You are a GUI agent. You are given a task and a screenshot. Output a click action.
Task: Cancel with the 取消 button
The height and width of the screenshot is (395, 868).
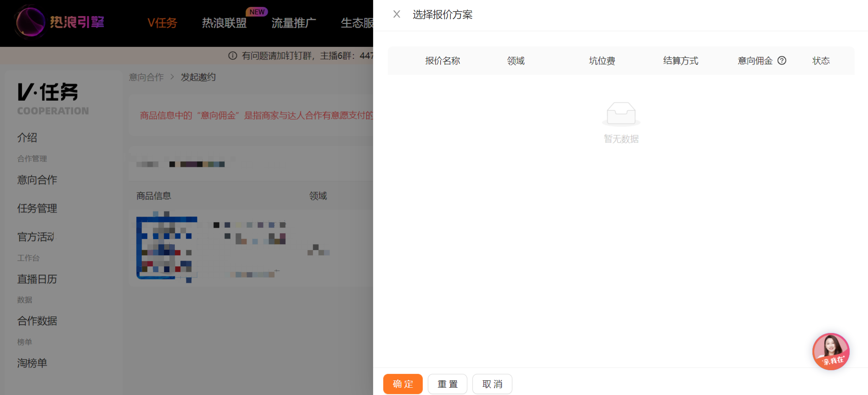(492, 384)
